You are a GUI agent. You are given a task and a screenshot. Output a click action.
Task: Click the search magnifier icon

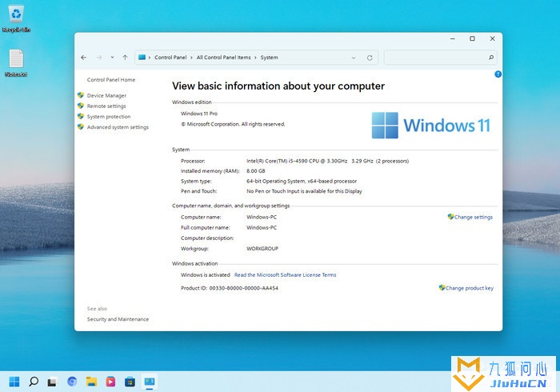[491, 58]
